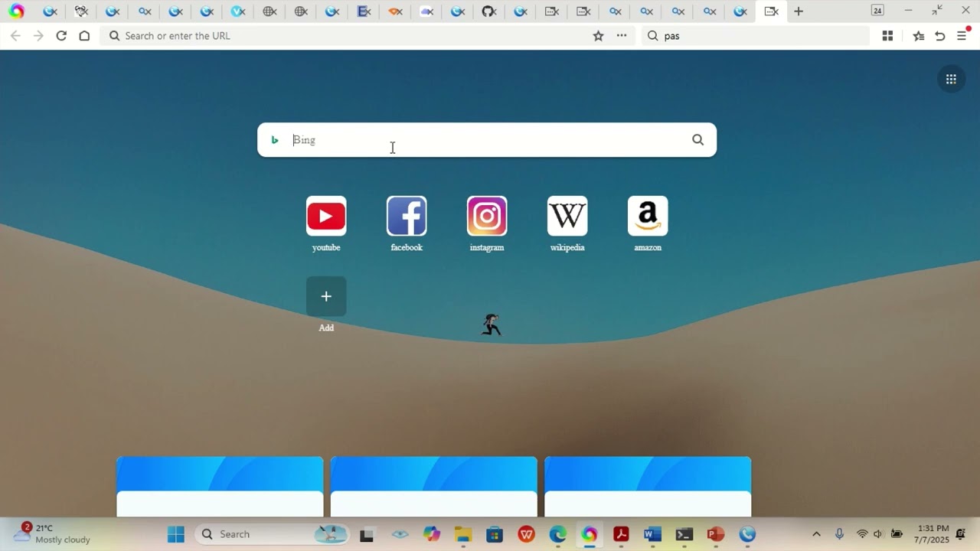Launch Copilot from the taskbar
Image resolution: width=980 pixels, height=551 pixels.
click(x=432, y=534)
